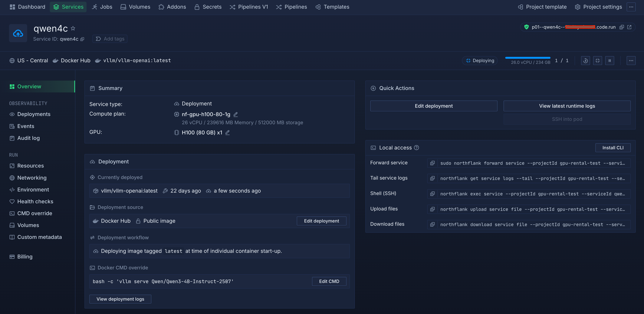Click Edit deployment in Deployment source
Image resolution: width=644 pixels, height=314 pixels.
tap(321, 221)
